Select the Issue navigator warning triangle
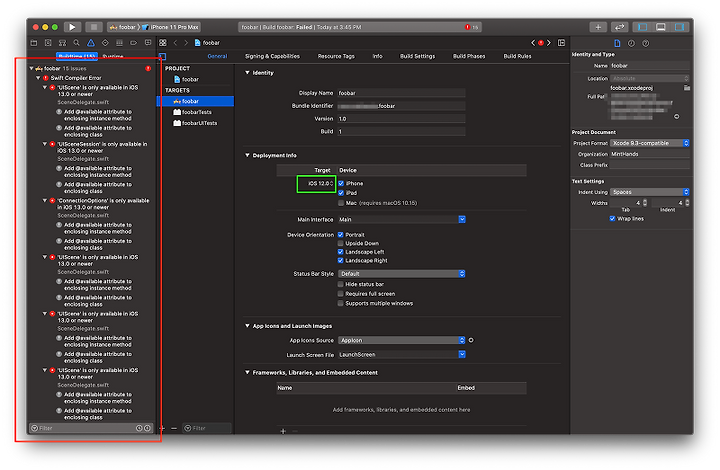 click(x=91, y=43)
